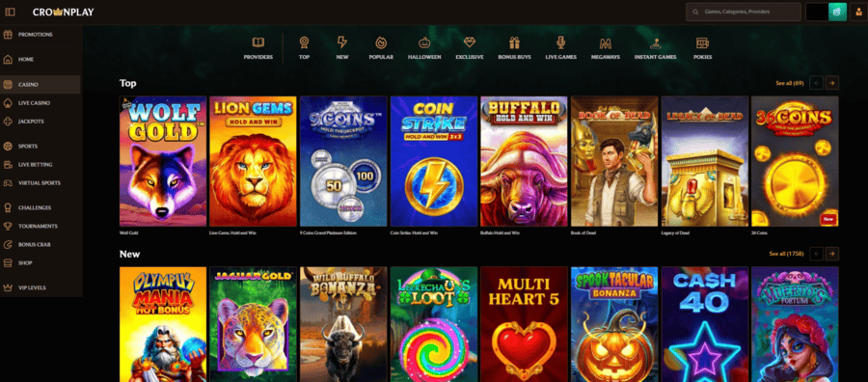
Task: Open the Bonus Crab sidebar icon
Action: tap(8, 244)
